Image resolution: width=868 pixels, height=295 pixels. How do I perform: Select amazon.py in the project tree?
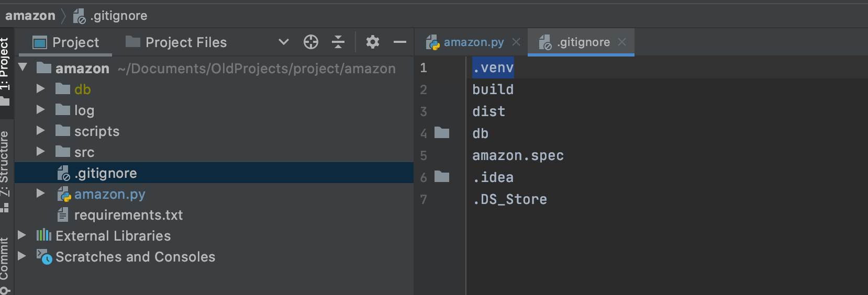pyautogui.click(x=110, y=194)
